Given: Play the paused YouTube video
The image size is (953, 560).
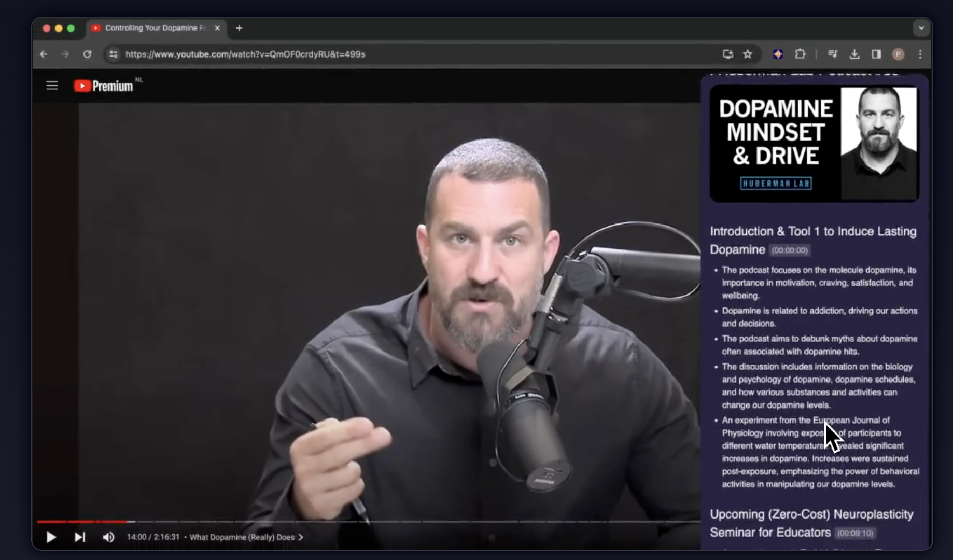Looking at the screenshot, I should tap(51, 537).
